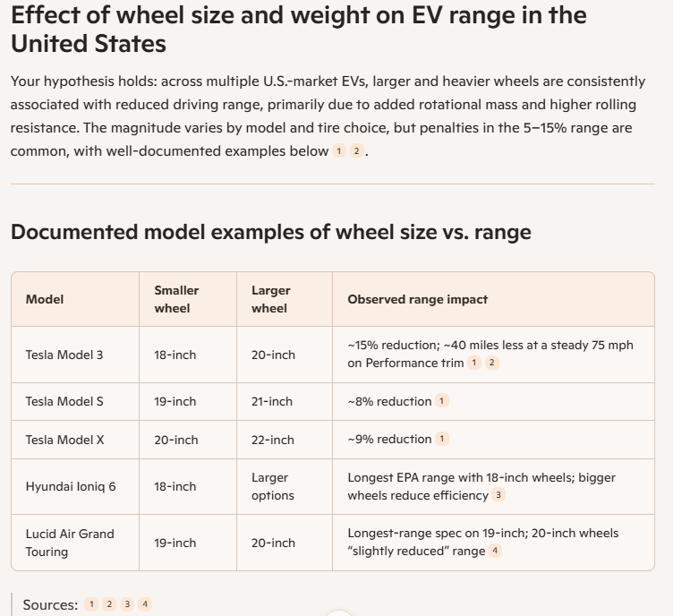The image size is (673, 616).
Task: Click the "Lucid Air Grand Touring" table cell
Action: (70, 543)
